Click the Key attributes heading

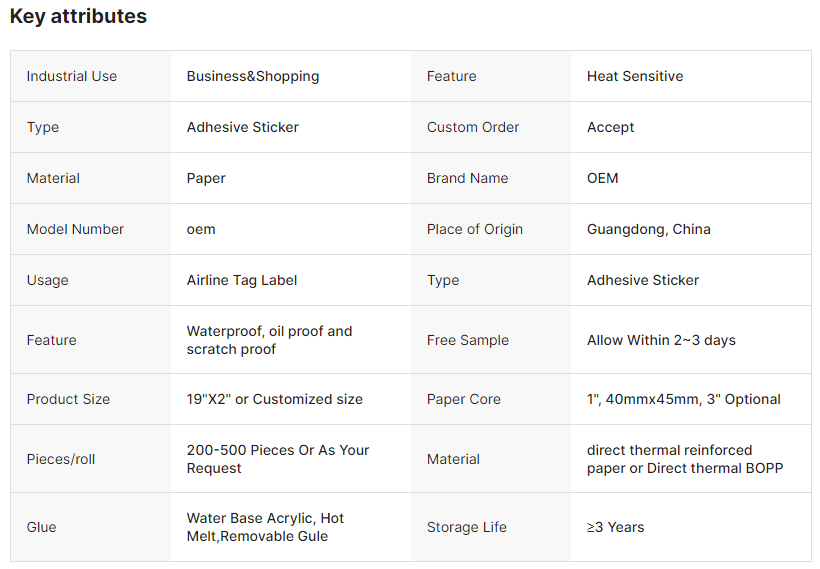click(78, 16)
